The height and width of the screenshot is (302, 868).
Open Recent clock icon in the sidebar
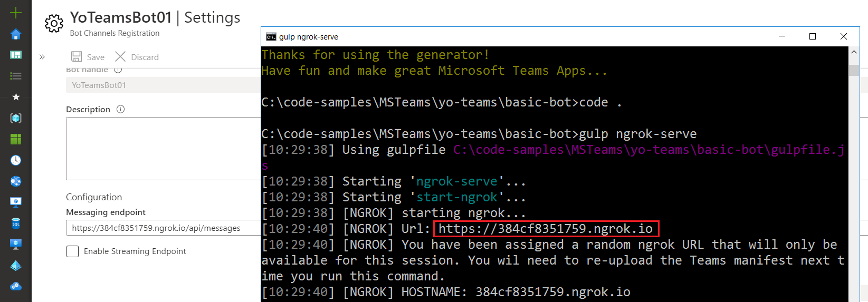[x=16, y=160]
